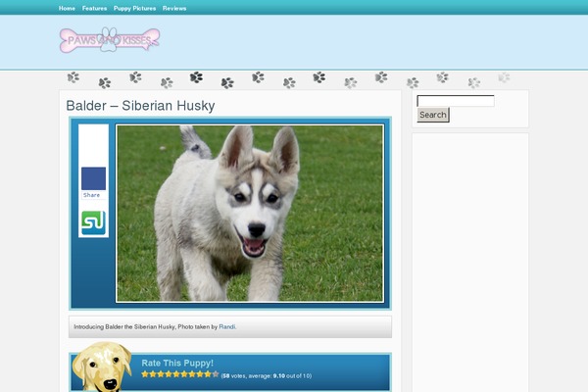
Task: Open the Home menu item
Action: click(67, 8)
